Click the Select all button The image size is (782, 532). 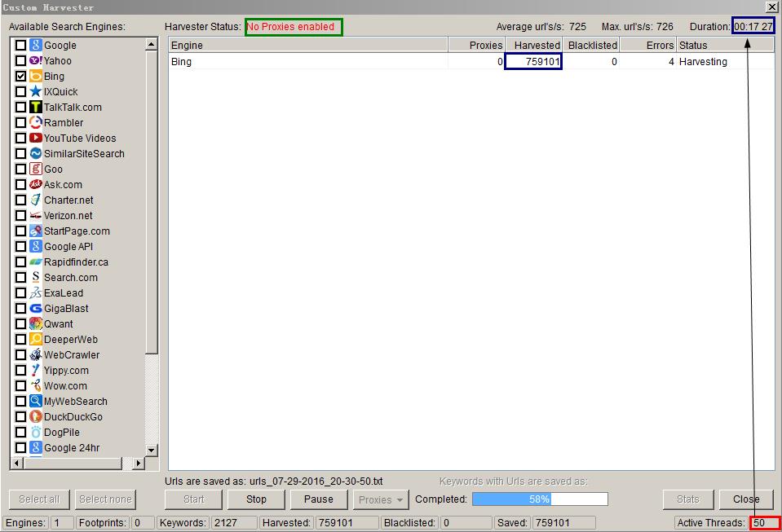[x=39, y=499]
